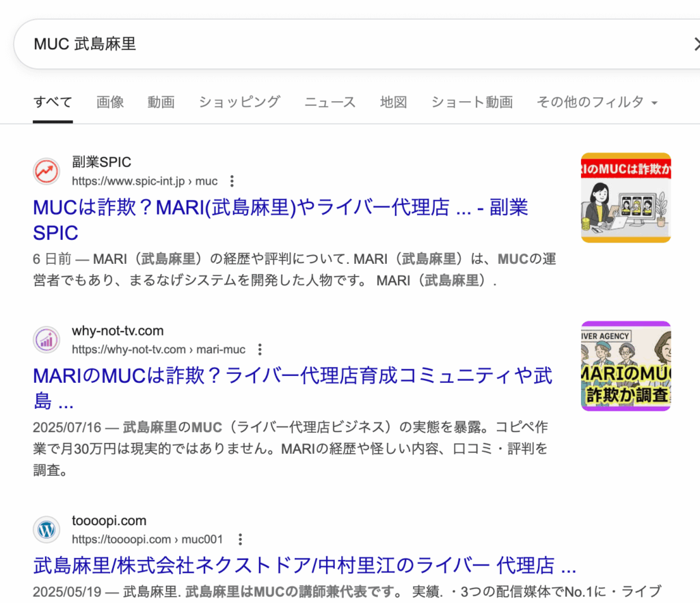The width and height of the screenshot is (700, 603).
Task: Open the 武島麻里/株式会社ネクストドア result title
Action: (304, 565)
